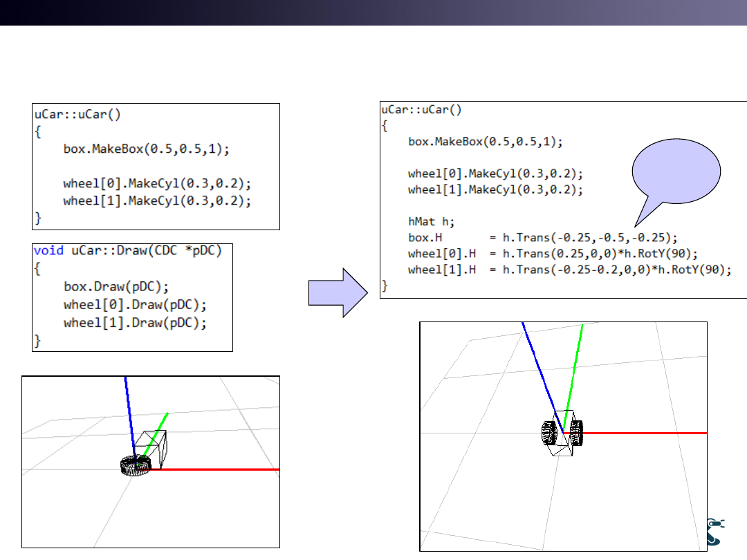The height and width of the screenshot is (560, 747).
Task: Click box.MakeBox line in the left constructor code
Action: tap(146, 149)
